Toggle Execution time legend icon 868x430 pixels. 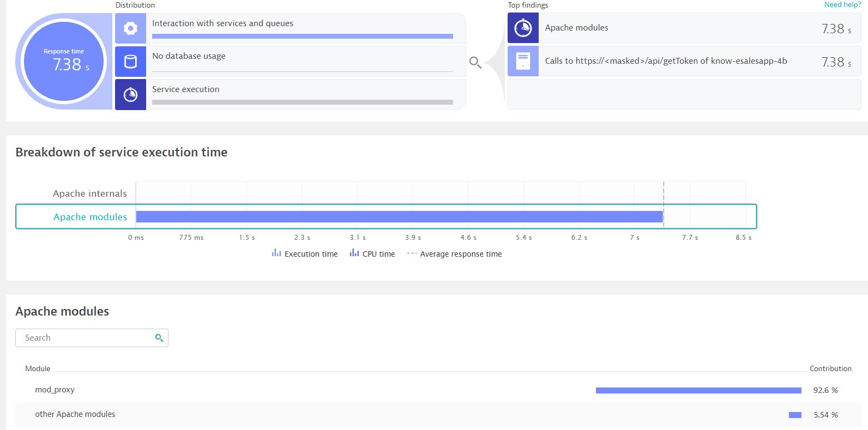(276, 253)
